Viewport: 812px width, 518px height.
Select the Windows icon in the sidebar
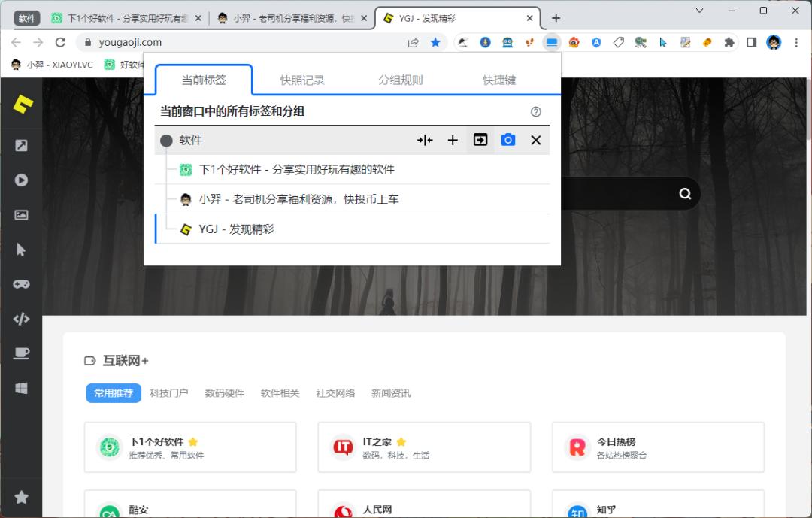[x=20, y=388]
